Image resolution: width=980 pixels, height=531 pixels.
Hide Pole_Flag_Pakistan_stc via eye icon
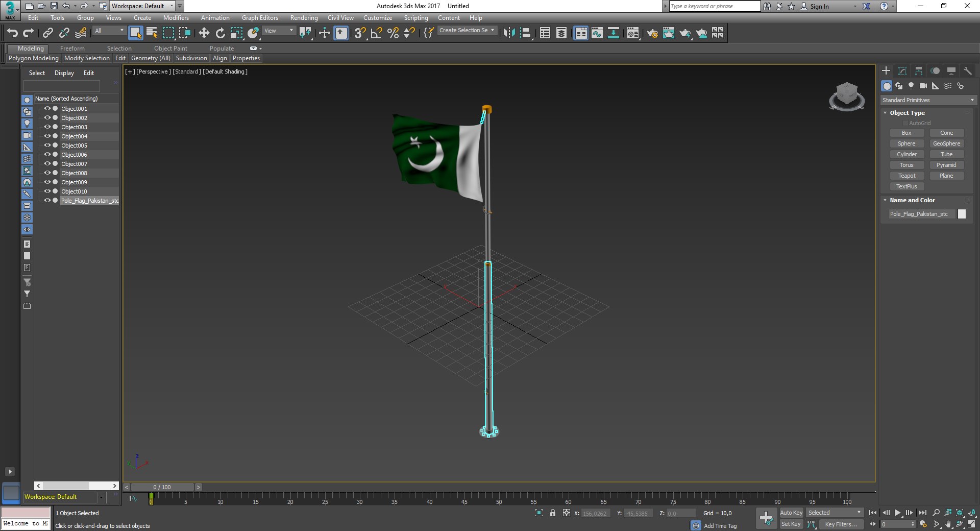(x=47, y=201)
